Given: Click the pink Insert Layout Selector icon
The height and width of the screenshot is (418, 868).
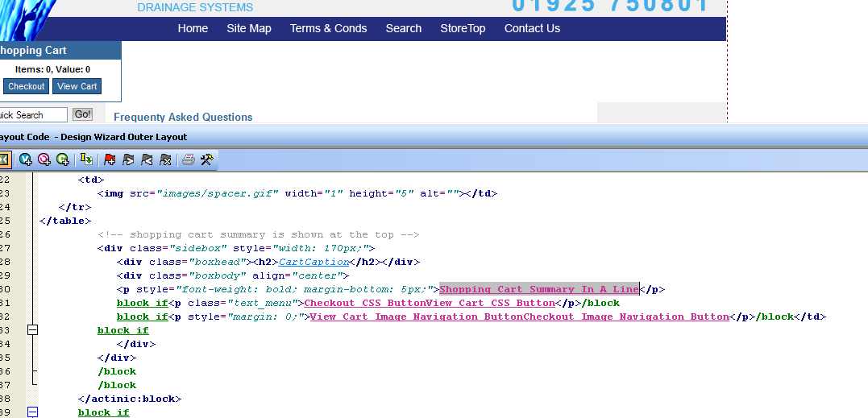Looking at the screenshot, I should (x=44, y=159).
